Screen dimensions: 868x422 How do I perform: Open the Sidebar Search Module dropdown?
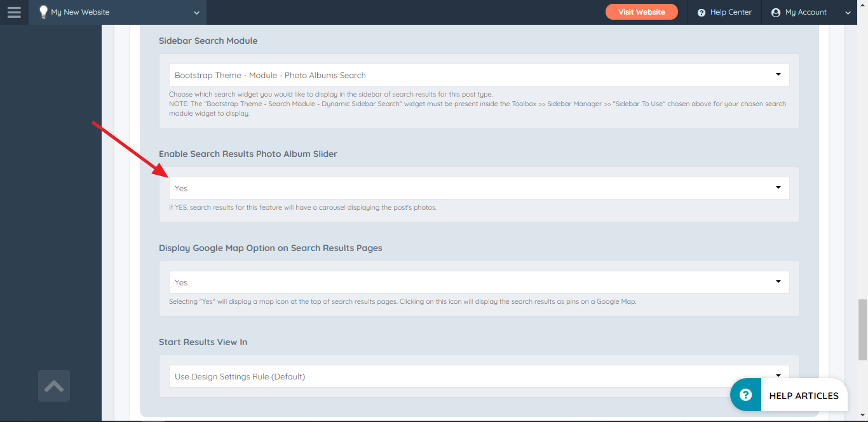479,75
